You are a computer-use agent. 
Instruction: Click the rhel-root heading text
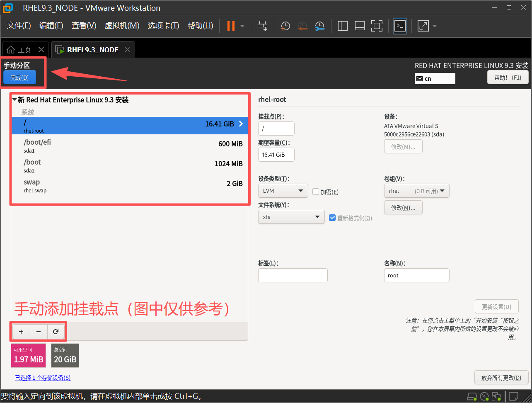coord(272,100)
